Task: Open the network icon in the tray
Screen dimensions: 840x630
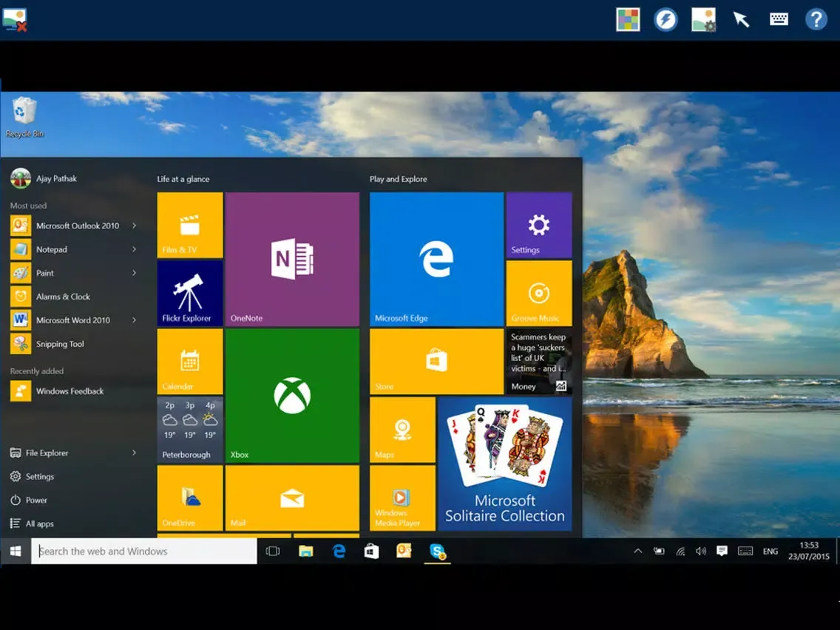Action: tap(680, 552)
